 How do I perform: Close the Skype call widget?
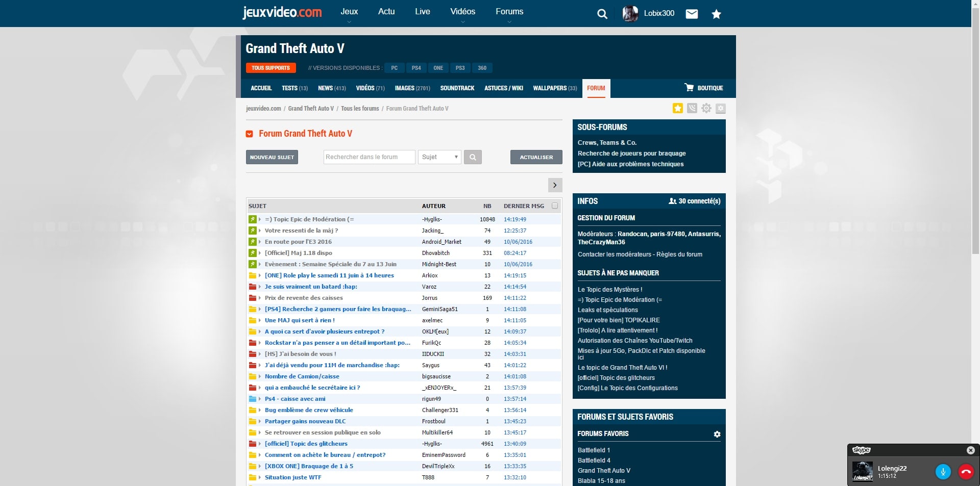(971, 450)
